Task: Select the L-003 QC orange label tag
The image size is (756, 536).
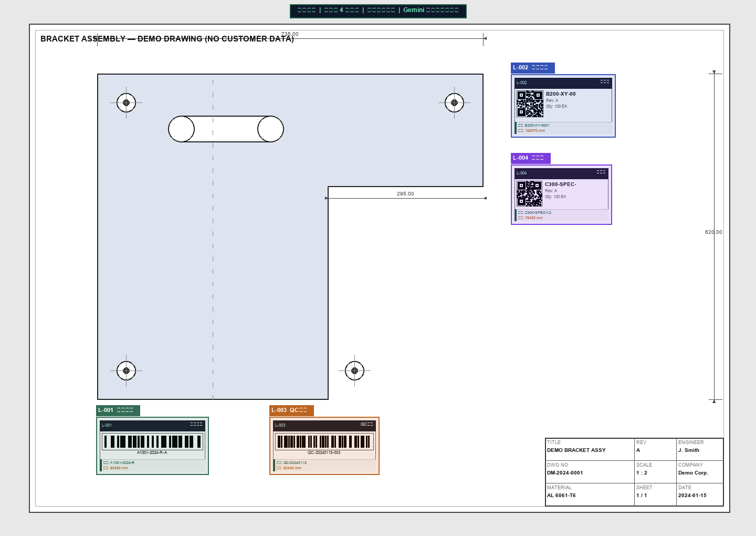Action: click(x=291, y=410)
